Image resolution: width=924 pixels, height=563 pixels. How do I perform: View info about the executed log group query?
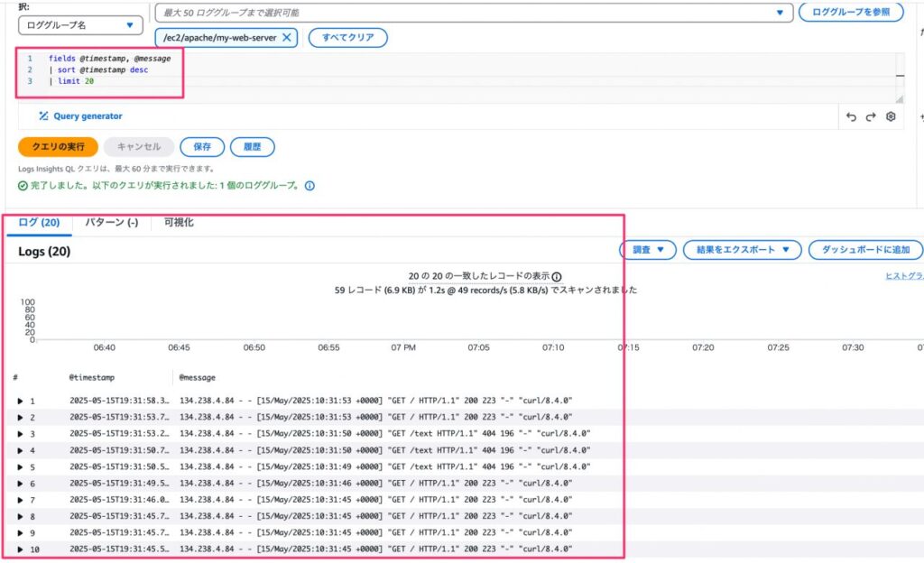(309, 187)
